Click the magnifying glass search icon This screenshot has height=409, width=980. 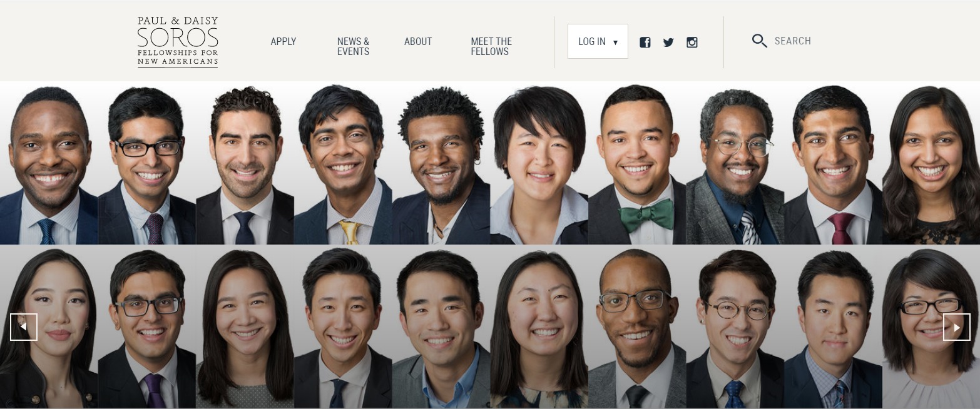(x=759, y=41)
